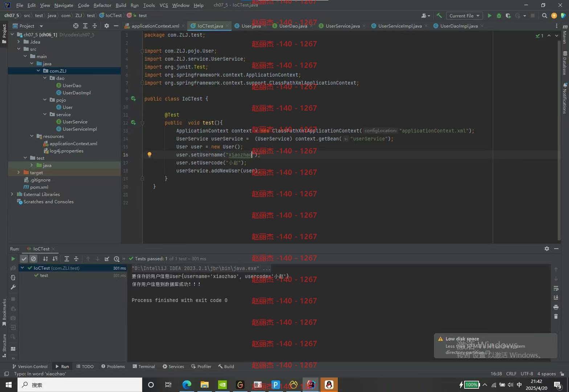Sort tests alphabetically in Run panel

(x=45, y=259)
